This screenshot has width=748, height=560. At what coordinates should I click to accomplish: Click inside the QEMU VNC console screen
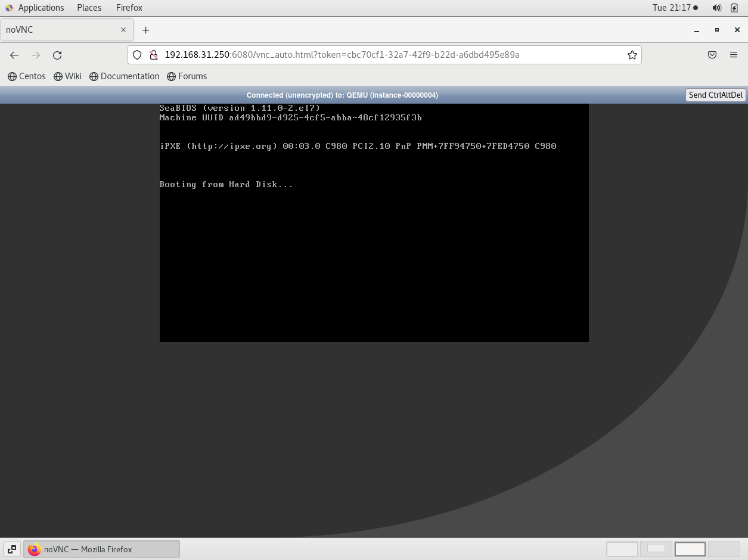pyautogui.click(x=374, y=223)
